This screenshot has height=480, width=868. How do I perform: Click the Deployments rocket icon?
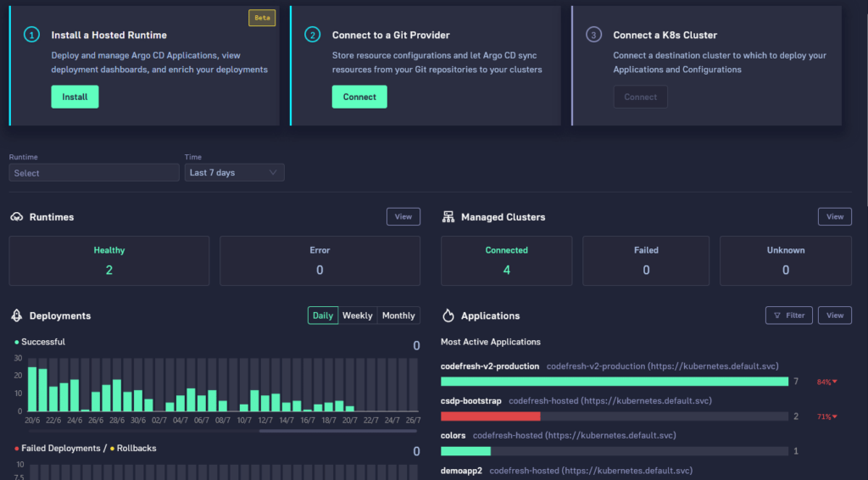[x=16, y=315]
